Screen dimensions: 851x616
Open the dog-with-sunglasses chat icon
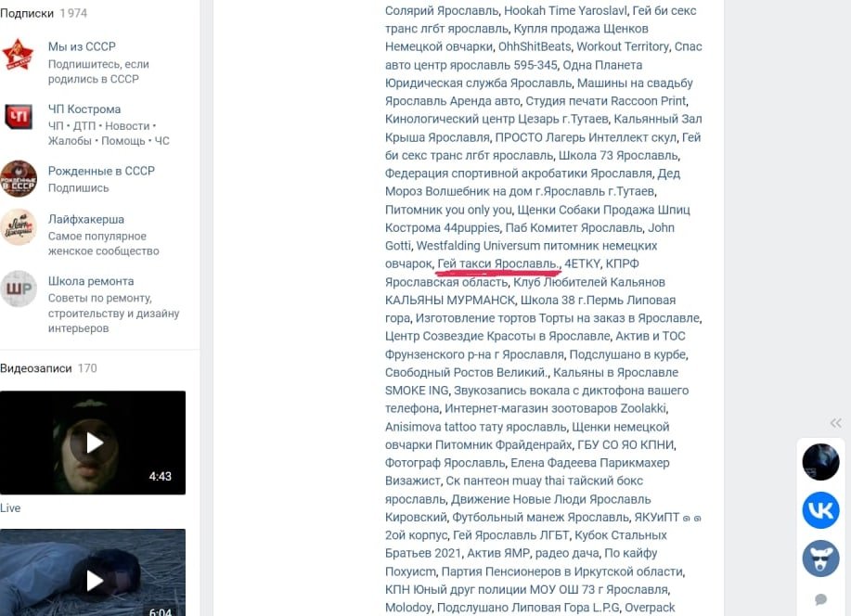[820, 558]
